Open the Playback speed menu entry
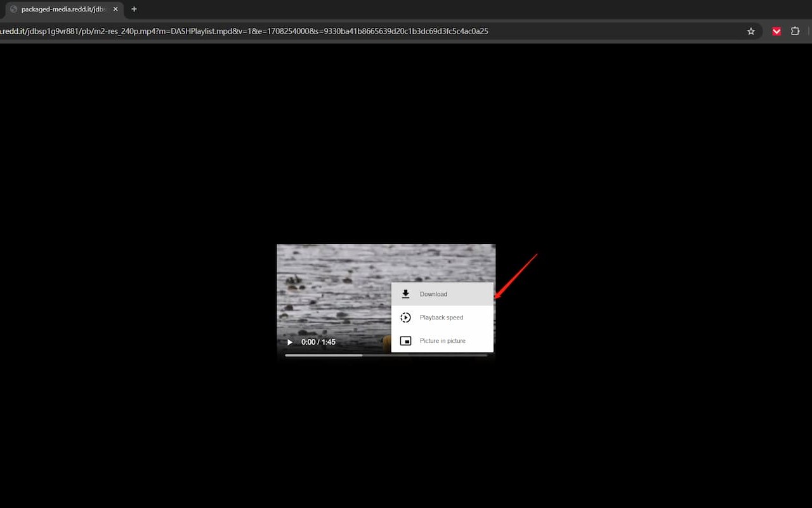Screen dimensions: 812x508 [x=442, y=317]
